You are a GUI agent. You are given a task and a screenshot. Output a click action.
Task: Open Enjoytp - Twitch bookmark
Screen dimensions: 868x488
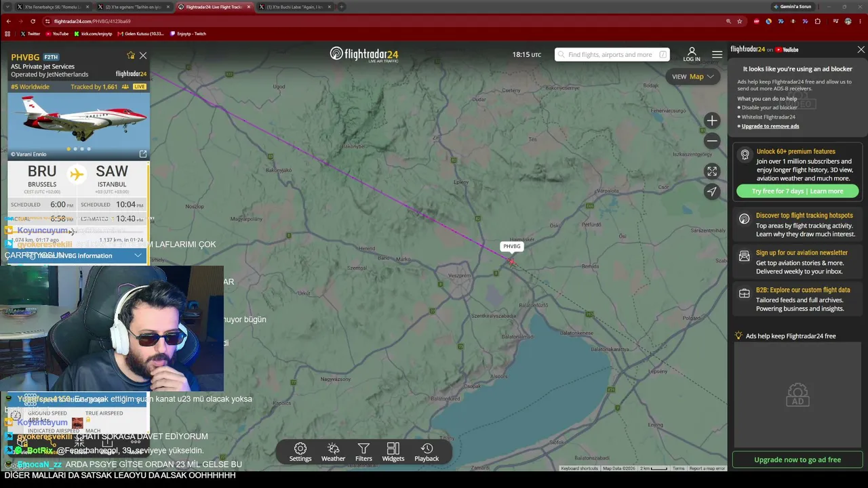coord(188,33)
